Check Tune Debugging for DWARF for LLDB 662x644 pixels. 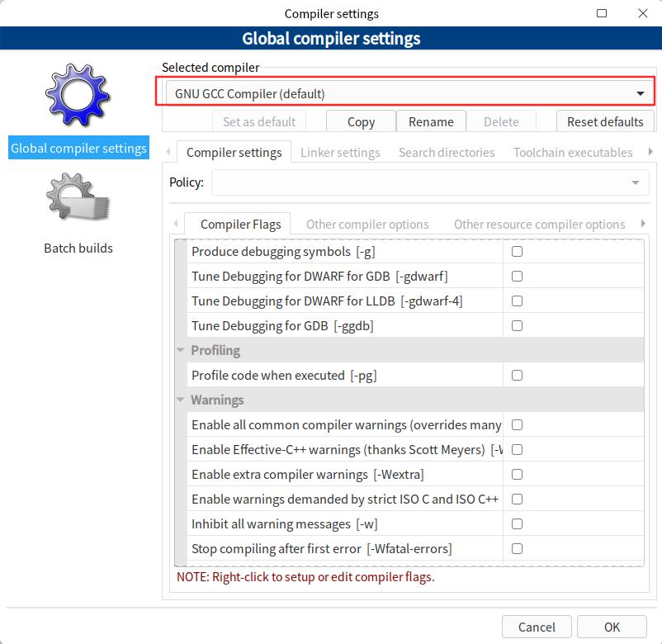(517, 301)
